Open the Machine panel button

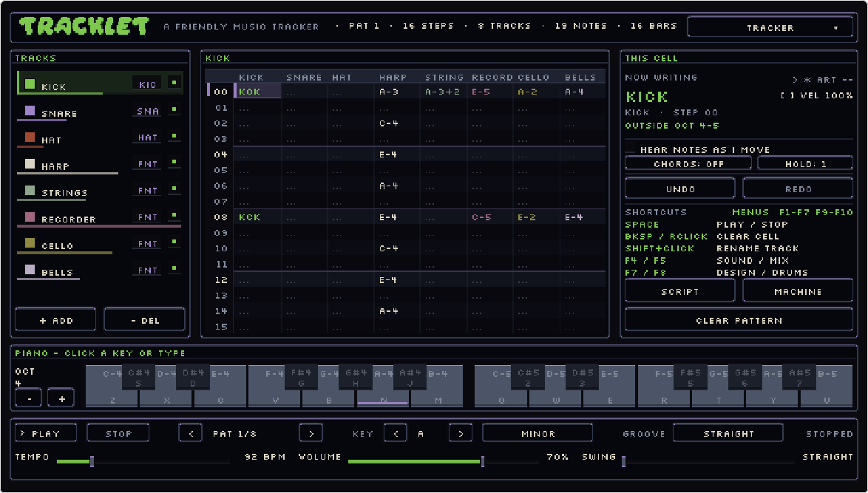point(798,291)
